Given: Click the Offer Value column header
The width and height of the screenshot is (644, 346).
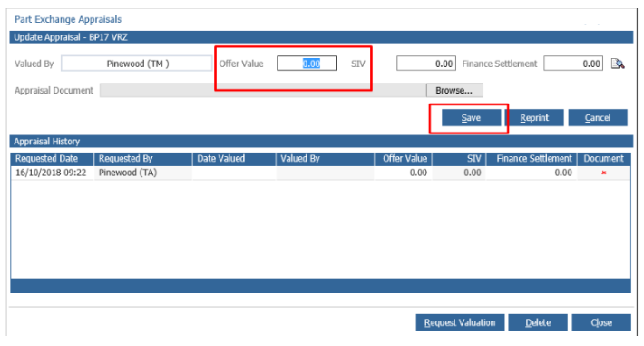Looking at the screenshot, I should click(404, 159).
